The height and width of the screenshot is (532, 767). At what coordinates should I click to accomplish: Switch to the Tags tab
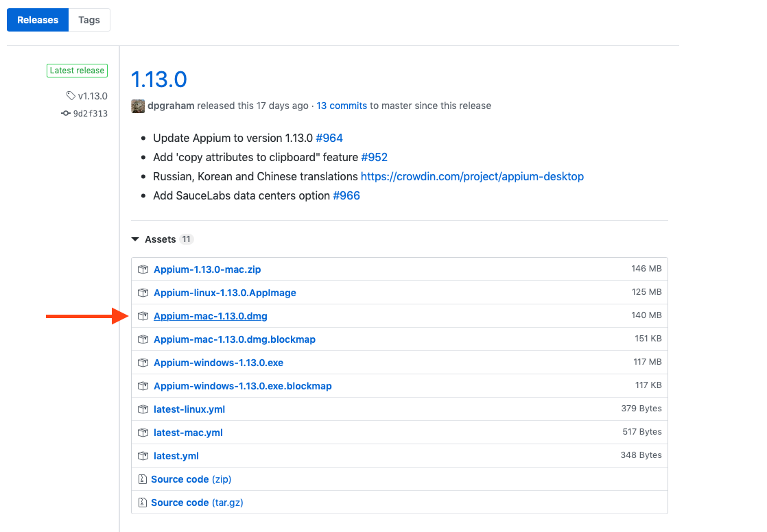[89, 20]
